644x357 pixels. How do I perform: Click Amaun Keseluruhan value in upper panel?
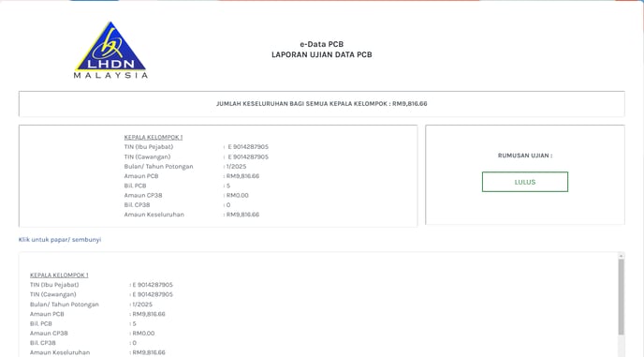(x=242, y=215)
